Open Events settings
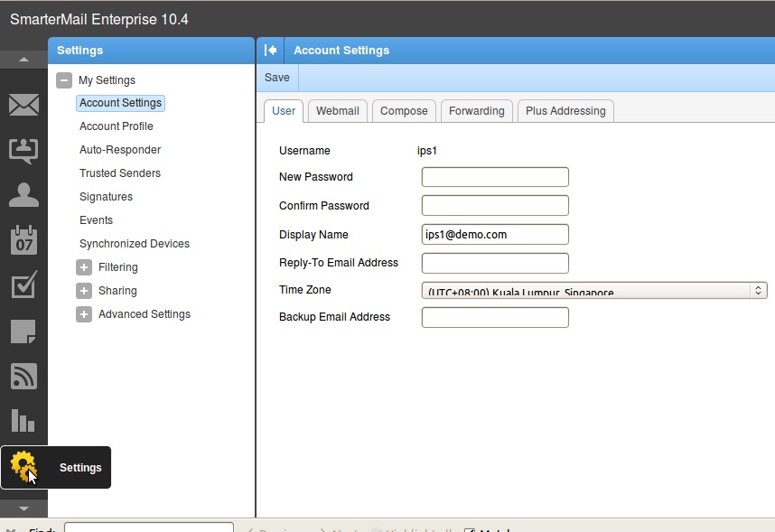This screenshot has width=775, height=532. pos(97,220)
